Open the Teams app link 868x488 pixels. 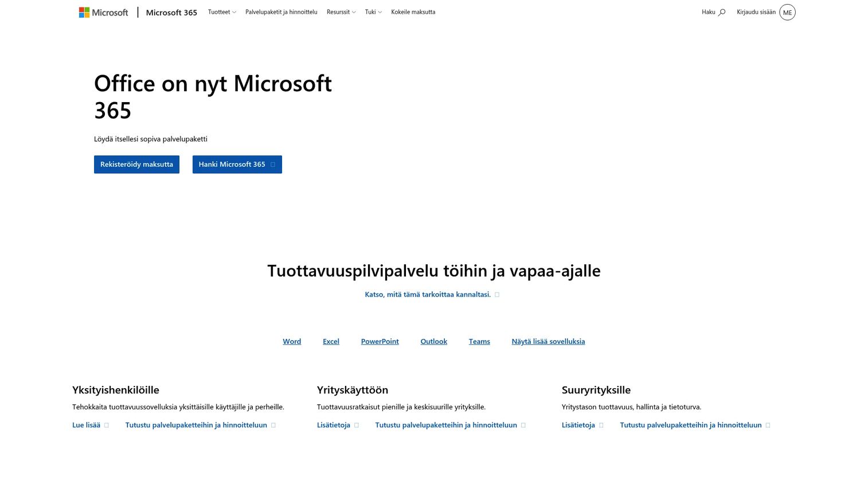click(479, 341)
